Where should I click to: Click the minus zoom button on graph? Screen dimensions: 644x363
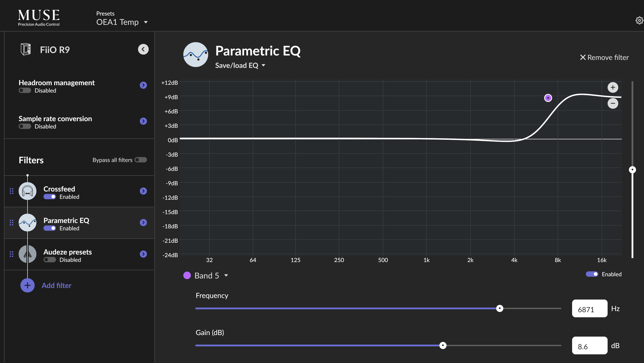tap(612, 103)
